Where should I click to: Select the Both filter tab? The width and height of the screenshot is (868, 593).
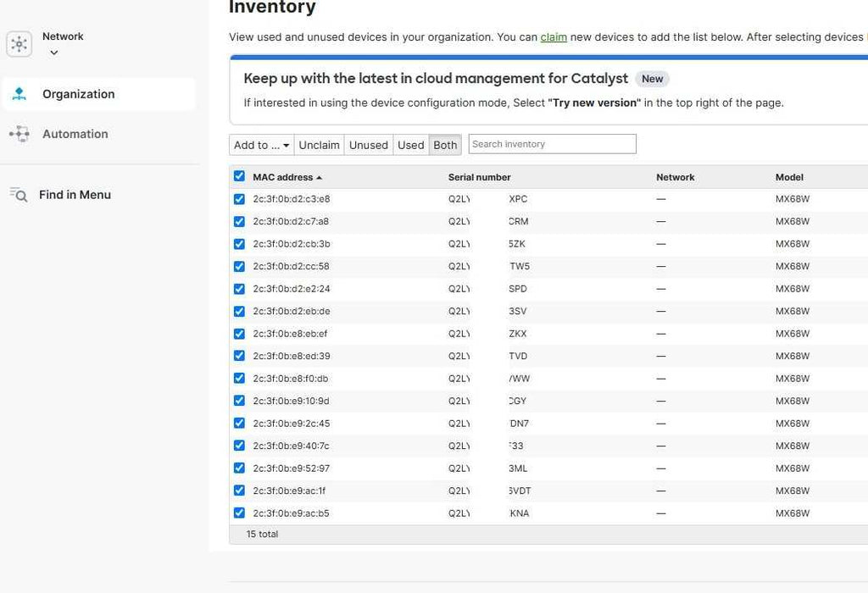445,145
